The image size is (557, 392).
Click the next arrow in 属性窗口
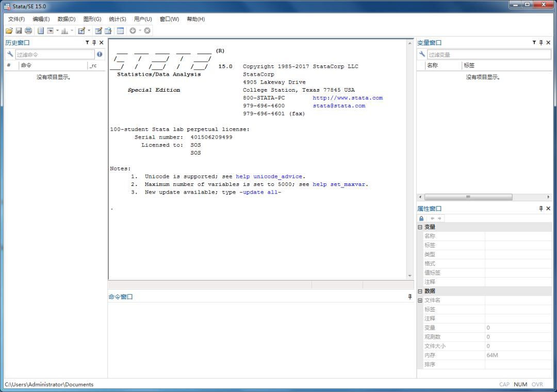pos(439,218)
